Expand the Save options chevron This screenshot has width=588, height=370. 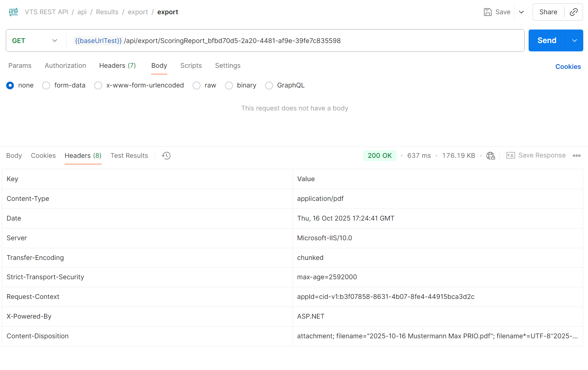[x=521, y=12]
